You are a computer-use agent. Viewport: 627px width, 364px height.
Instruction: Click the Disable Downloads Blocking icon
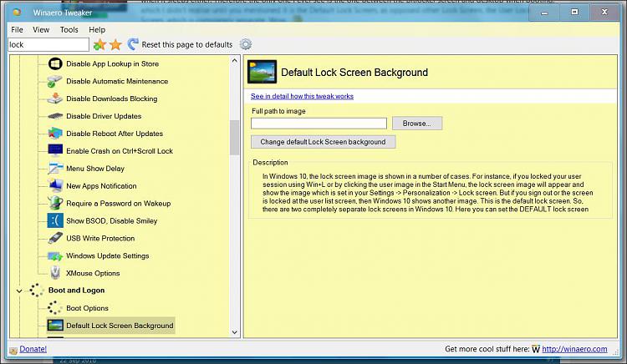pos(55,99)
